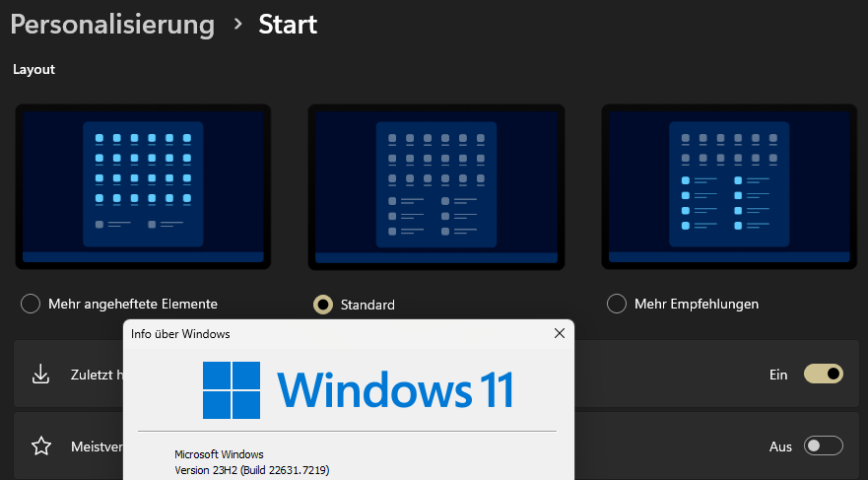Click the star icon beside Meistverwendete

(41, 446)
